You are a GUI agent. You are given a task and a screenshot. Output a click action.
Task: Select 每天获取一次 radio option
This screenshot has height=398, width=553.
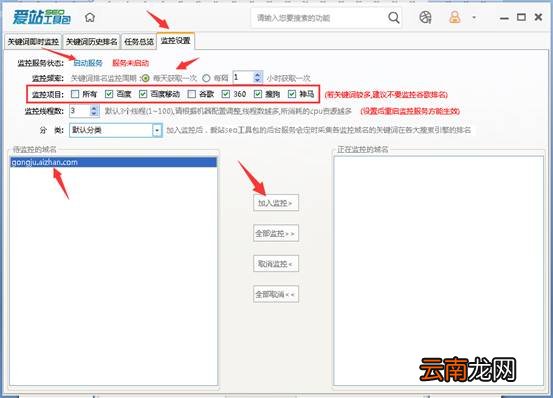pyautogui.click(x=145, y=78)
